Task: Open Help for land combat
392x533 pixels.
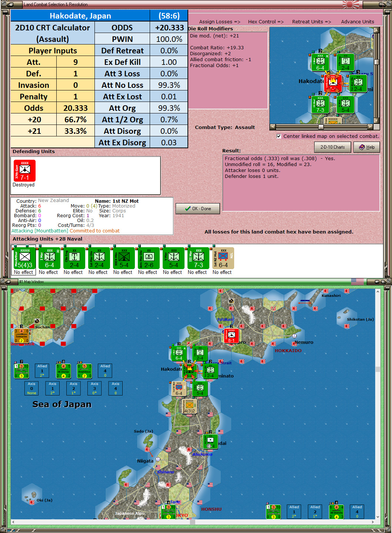Action: pyautogui.click(x=367, y=147)
